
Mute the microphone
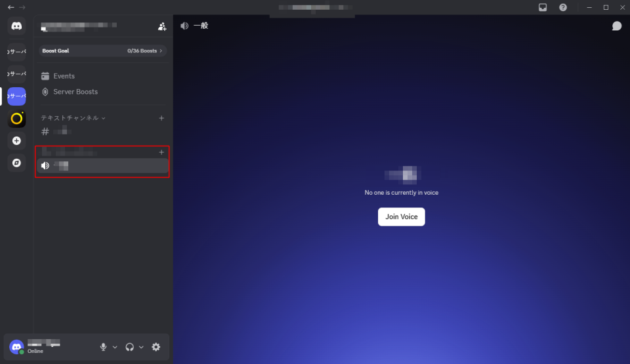coord(103,347)
